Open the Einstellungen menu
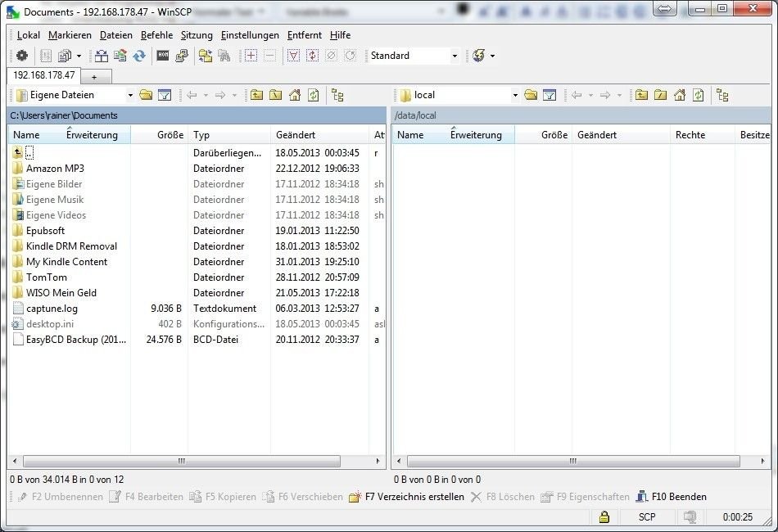 coord(250,35)
